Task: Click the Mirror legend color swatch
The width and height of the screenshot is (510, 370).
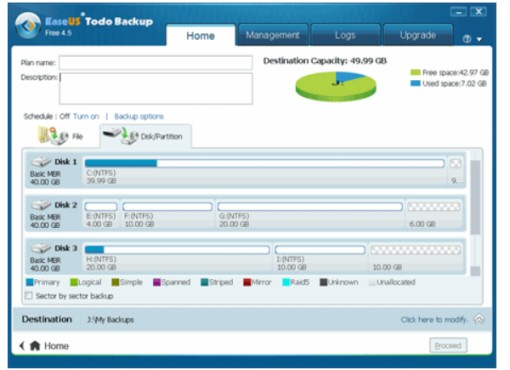Action: pyautogui.click(x=247, y=282)
